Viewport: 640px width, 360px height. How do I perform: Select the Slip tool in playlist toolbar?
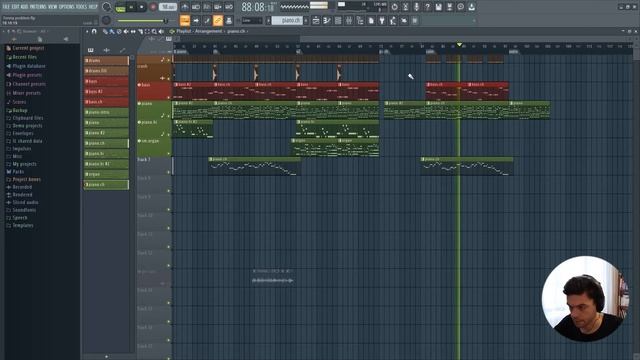click(133, 31)
